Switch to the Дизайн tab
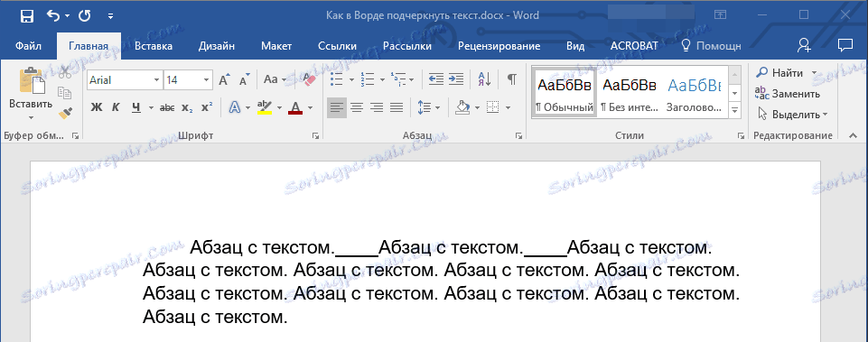Image resolution: width=868 pixels, height=342 pixels. 217,46
